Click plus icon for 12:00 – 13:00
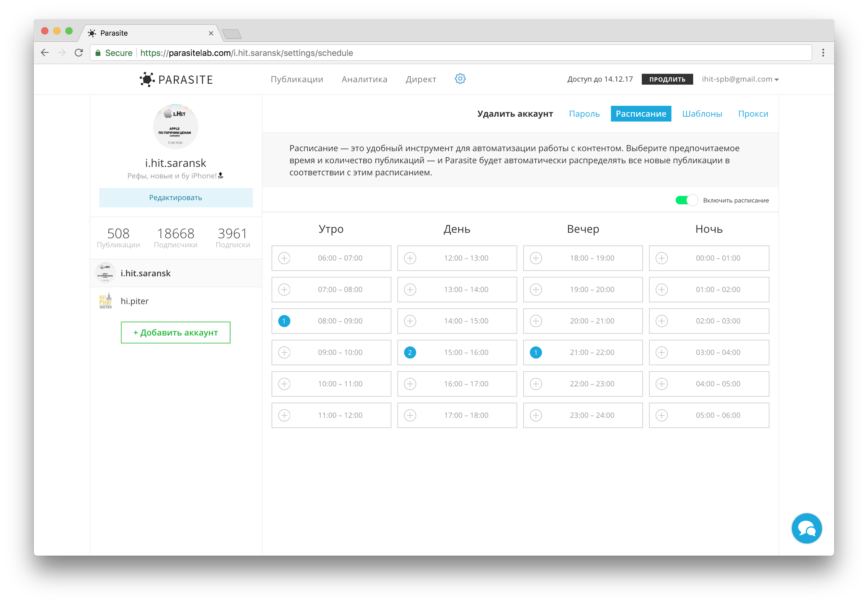The image size is (868, 604). click(410, 258)
